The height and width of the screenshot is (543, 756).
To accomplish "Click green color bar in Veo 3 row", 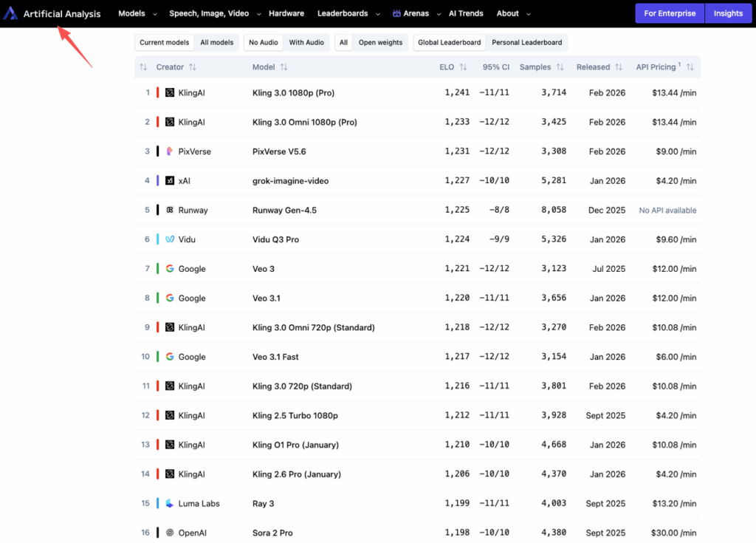I will pyautogui.click(x=158, y=268).
